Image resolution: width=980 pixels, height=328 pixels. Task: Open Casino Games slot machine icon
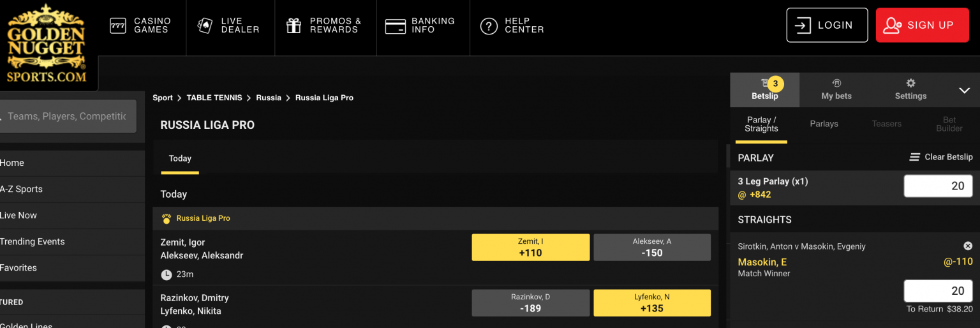pyautogui.click(x=118, y=26)
